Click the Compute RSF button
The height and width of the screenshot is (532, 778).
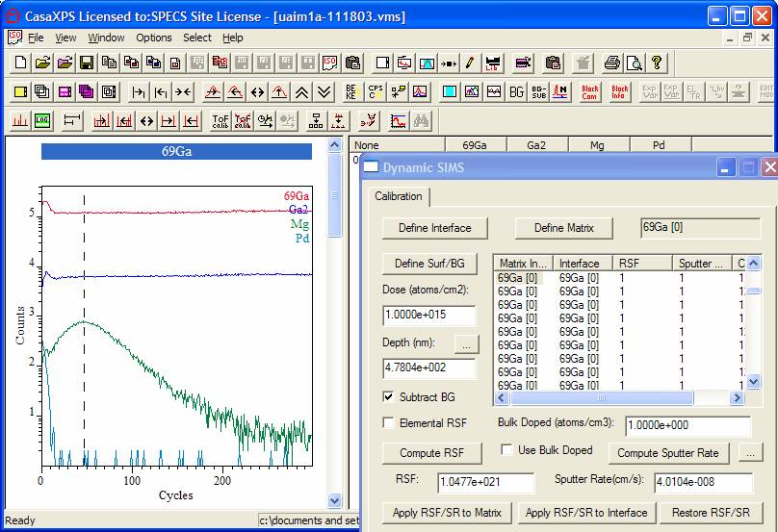tap(433, 453)
